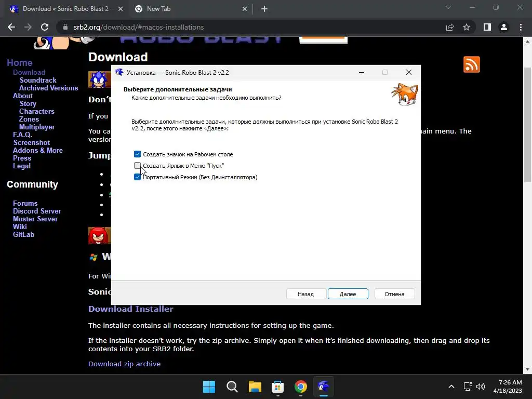Open a new browser tab with plus
Viewport: 532px width, 399px height.
[x=264, y=9]
